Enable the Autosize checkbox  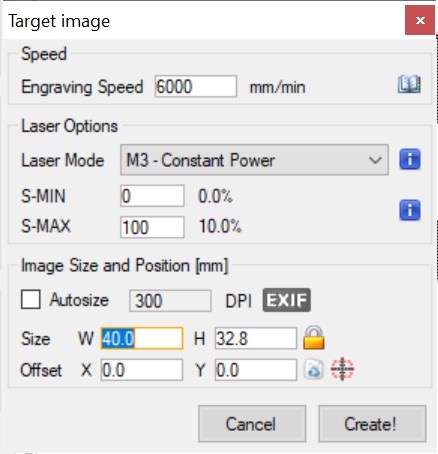31,299
